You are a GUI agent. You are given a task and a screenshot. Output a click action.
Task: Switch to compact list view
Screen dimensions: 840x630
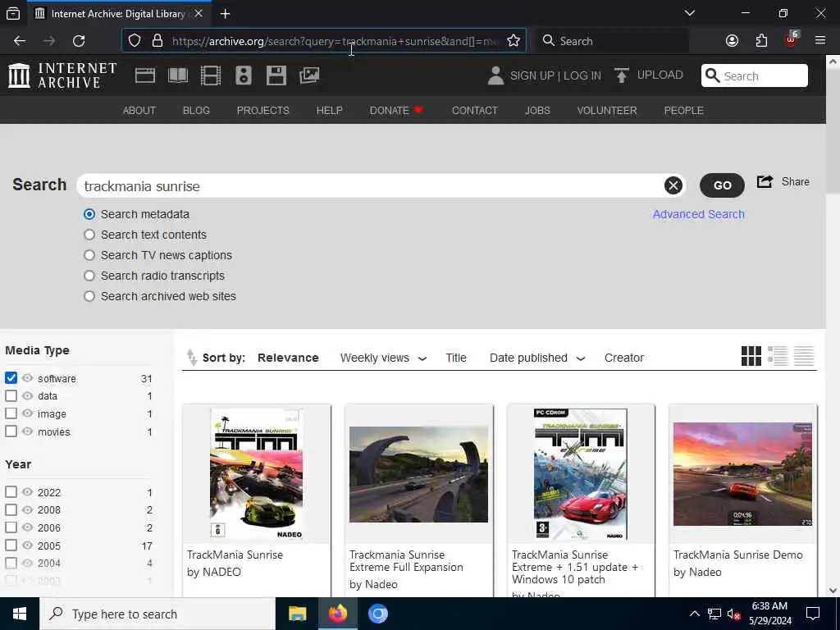[804, 356]
